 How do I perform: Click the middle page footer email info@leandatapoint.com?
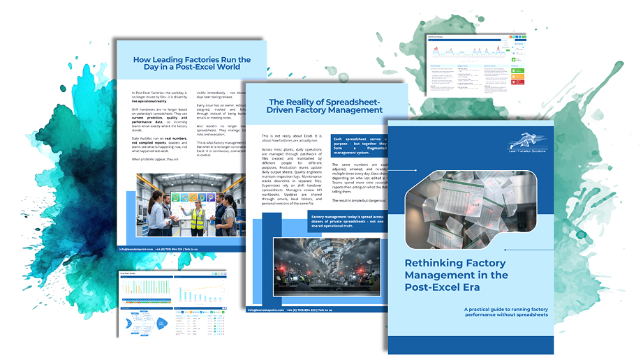[266, 310]
